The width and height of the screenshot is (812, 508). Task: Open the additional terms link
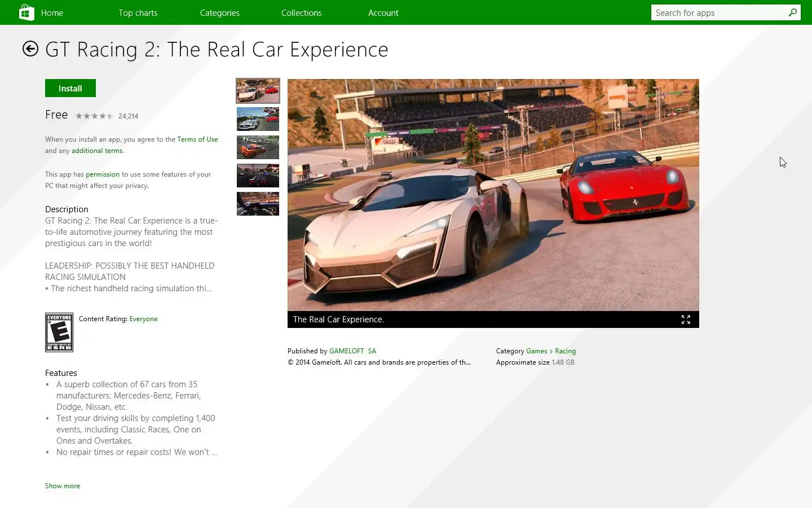97,151
